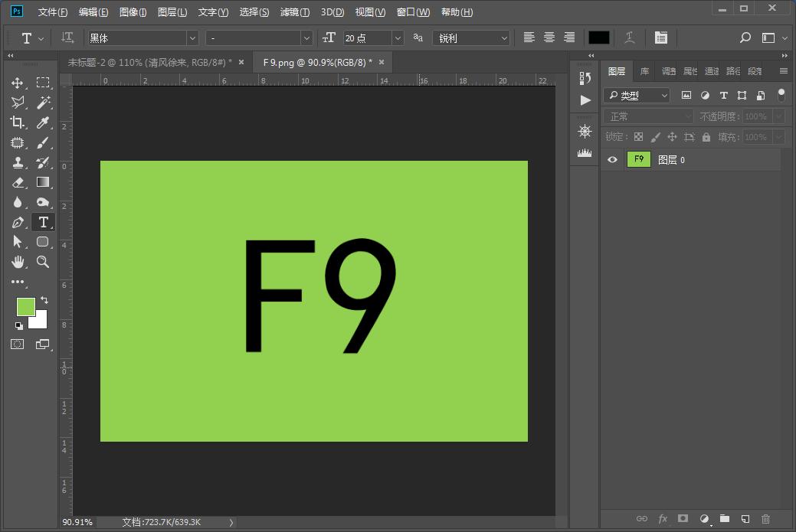796x532 pixels.
Task: Select the Move tool
Action: (18, 83)
